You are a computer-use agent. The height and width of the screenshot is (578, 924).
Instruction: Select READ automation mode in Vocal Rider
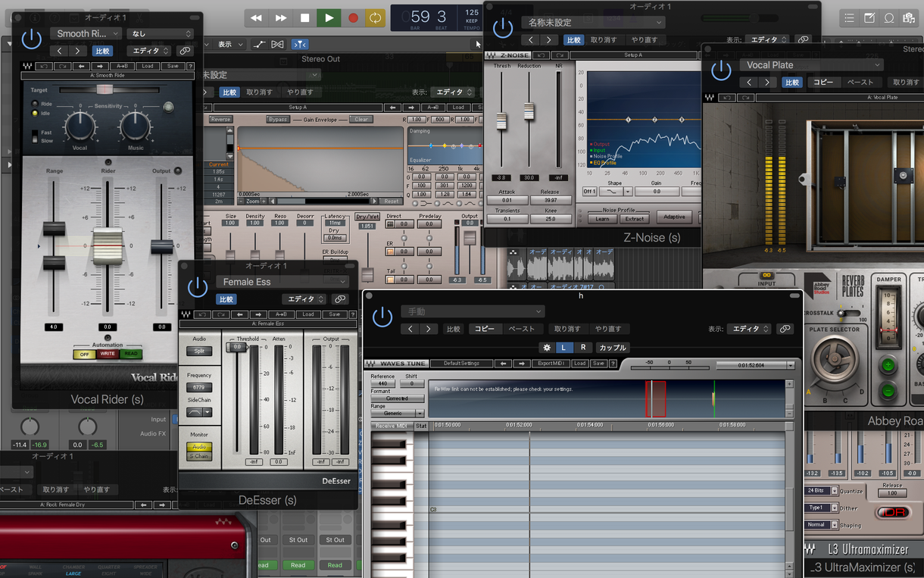(x=131, y=354)
